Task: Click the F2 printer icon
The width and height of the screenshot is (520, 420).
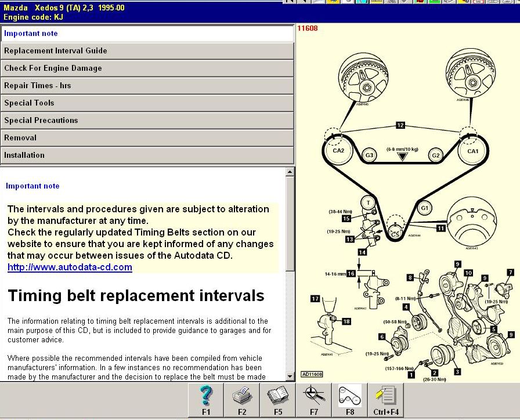Action: (242, 400)
